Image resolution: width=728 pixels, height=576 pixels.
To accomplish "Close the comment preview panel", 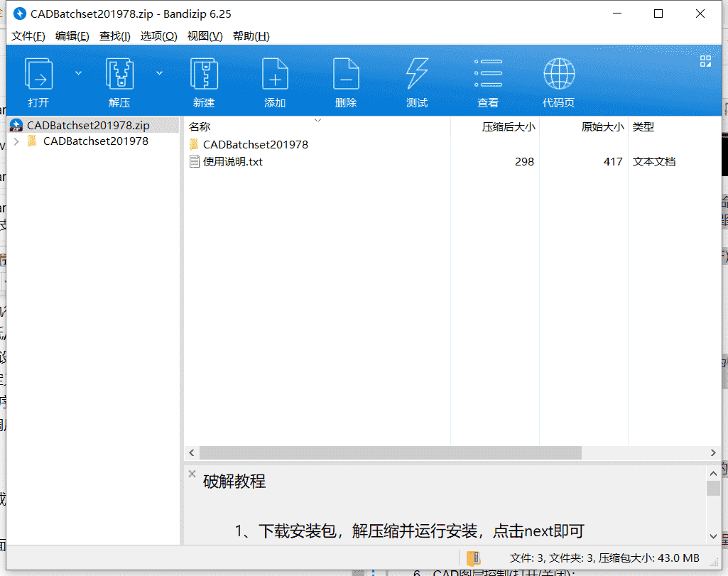I will tap(192, 474).
